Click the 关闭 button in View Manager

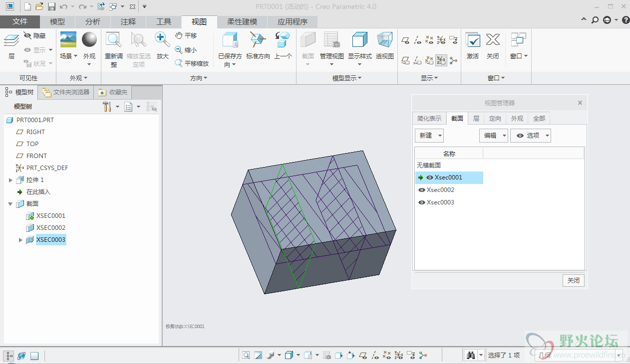click(x=573, y=281)
